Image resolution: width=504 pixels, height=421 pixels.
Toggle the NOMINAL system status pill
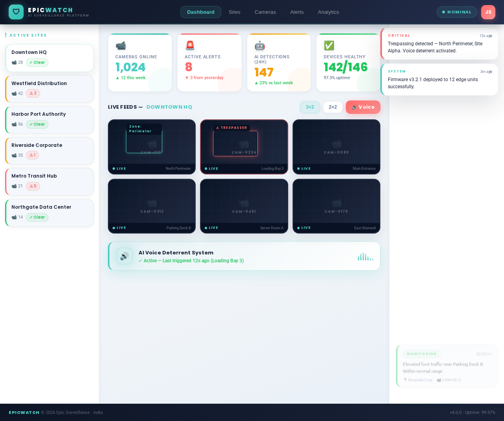tap(456, 12)
